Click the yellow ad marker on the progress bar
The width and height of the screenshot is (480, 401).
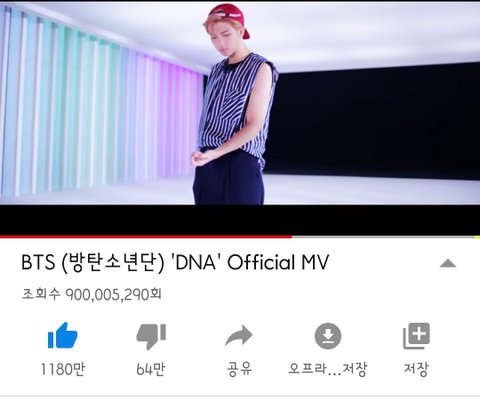click(477, 237)
